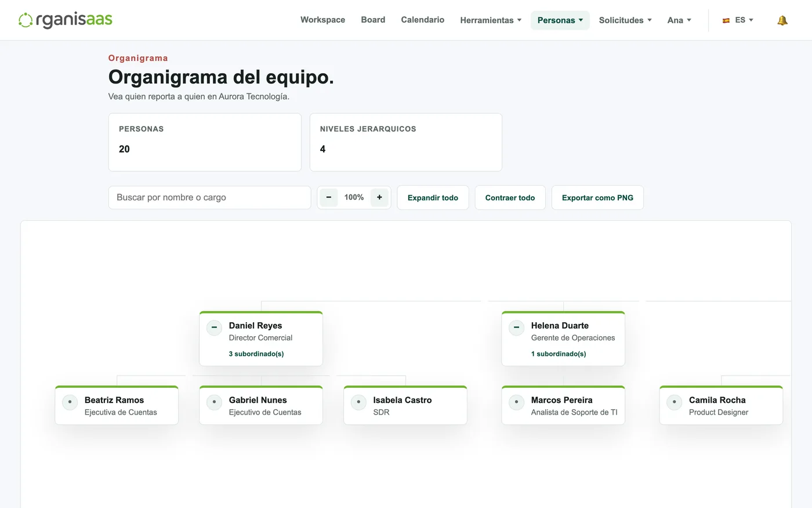Viewport: 812px width, 508px height.
Task: Click the Niveles Jerarquicos card
Action: click(x=406, y=142)
